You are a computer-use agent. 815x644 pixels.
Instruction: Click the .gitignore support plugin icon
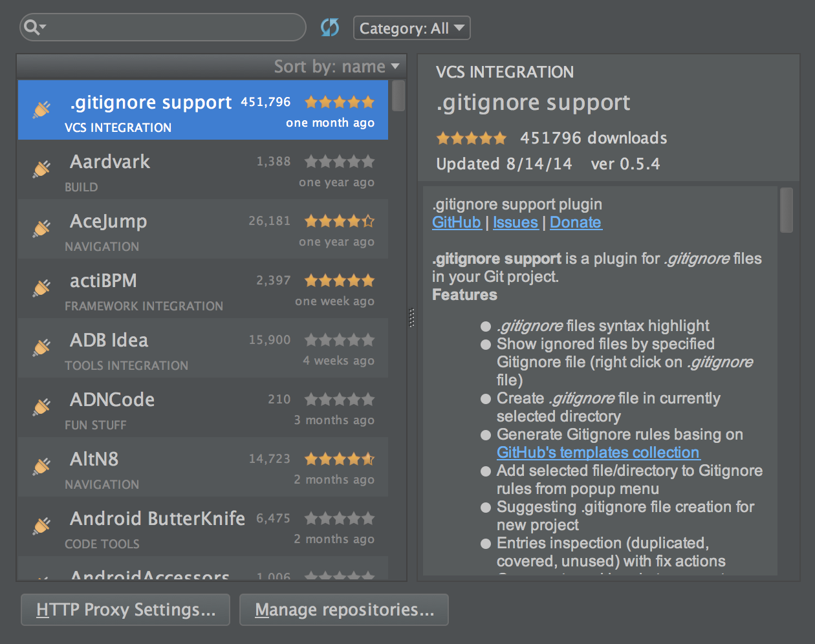pos(42,109)
